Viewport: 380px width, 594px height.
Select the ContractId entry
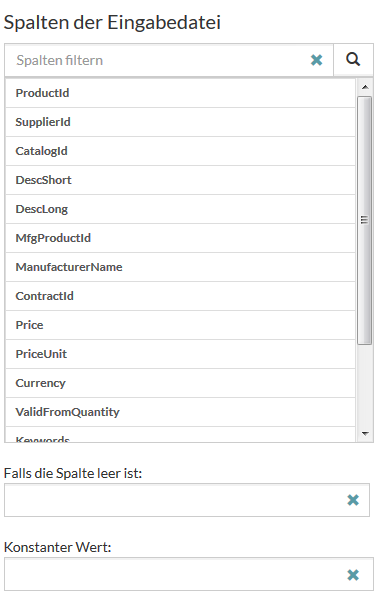click(x=180, y=296)
